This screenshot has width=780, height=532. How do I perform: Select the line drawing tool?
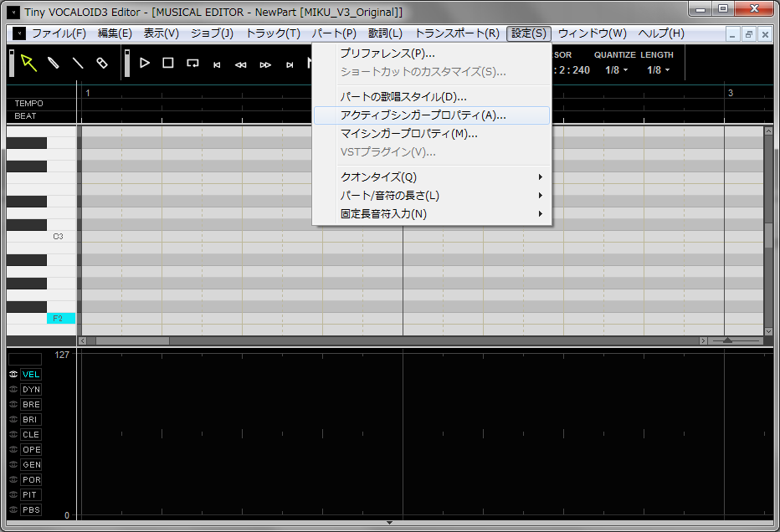pos(78,63)
